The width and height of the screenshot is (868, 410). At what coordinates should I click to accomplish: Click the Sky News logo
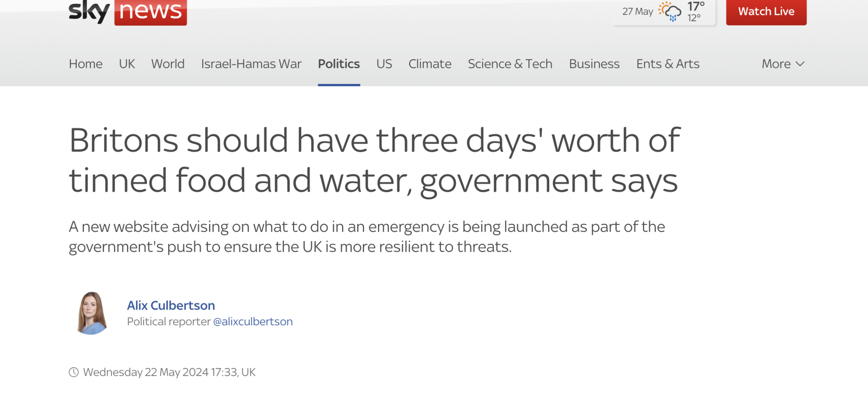tap(128, 12)
